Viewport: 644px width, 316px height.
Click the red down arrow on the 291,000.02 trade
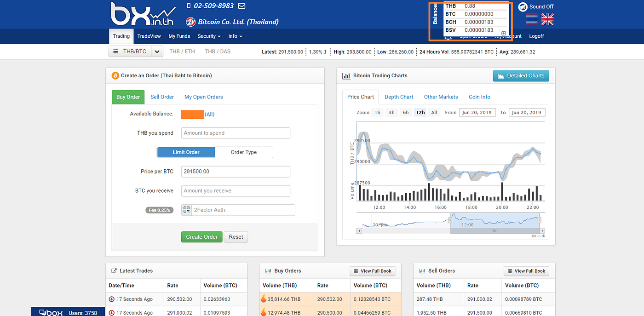tap(111, 313)
